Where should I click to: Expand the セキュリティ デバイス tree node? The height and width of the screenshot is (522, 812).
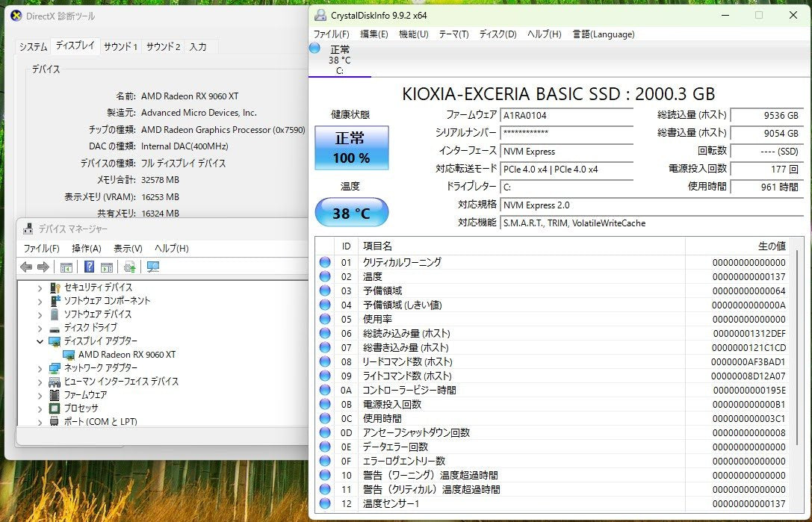point(40,288)
